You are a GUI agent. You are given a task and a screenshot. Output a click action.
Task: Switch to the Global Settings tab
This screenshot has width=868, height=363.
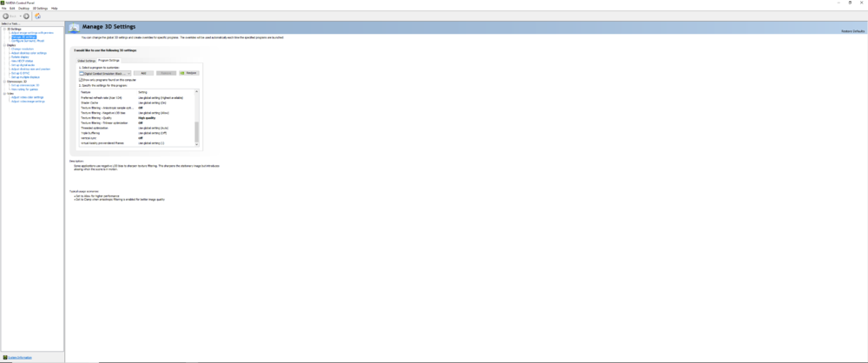point(86,61)
